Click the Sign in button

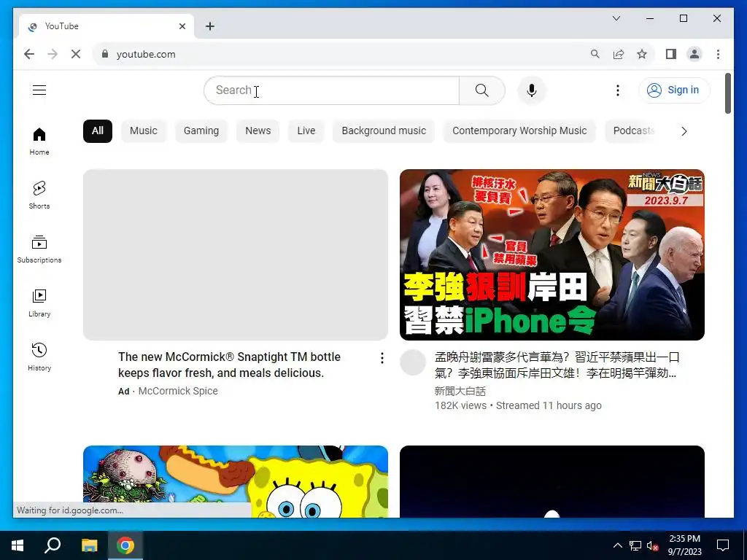[674, 90]
